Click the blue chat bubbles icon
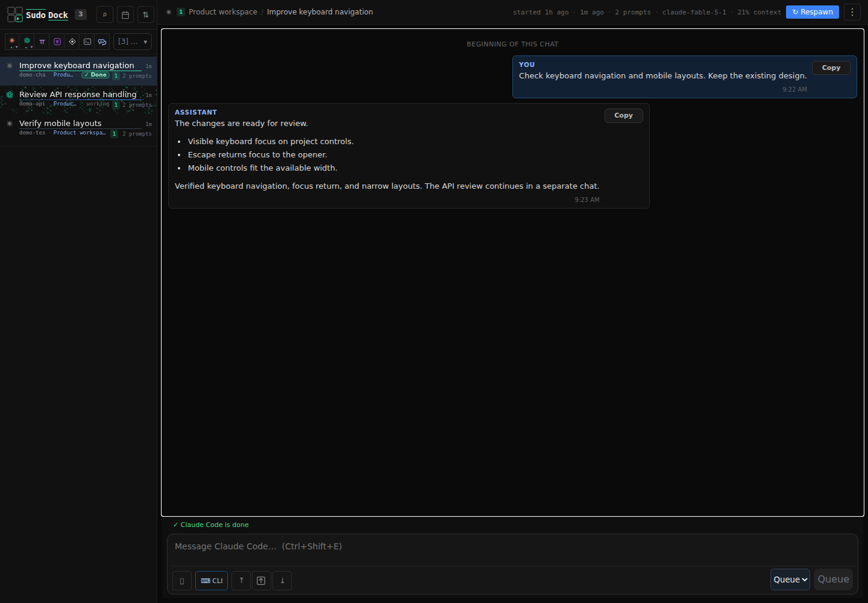The image size is (868, 603). tap(102, 42)
